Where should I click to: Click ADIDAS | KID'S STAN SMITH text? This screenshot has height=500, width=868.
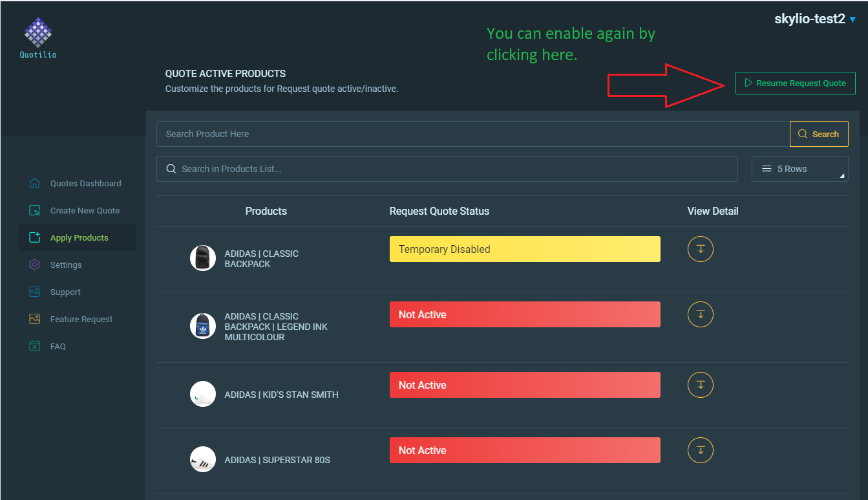[281, 395]
